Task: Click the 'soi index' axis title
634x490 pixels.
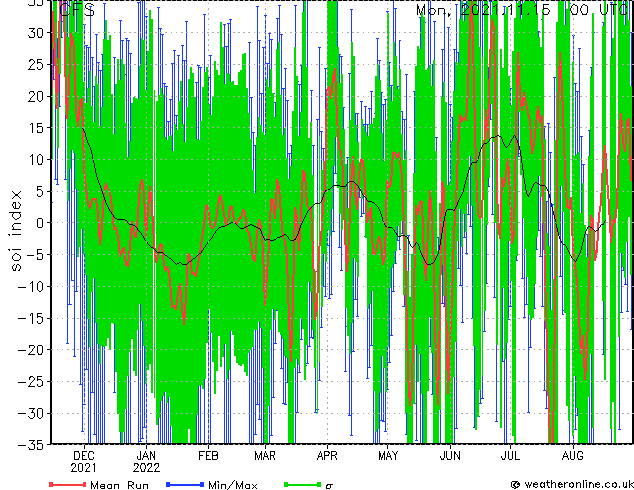Action: (x=16, y=231)
